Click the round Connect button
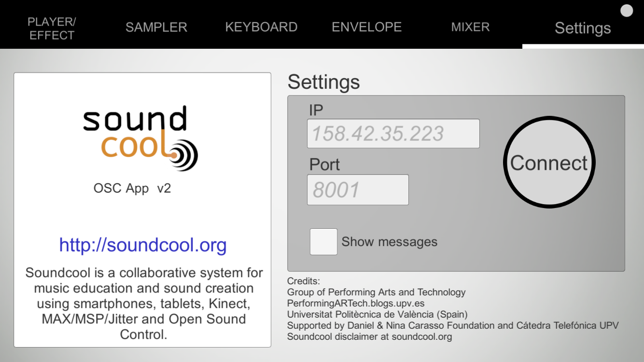Screen dimensions: 644x362 549,163
